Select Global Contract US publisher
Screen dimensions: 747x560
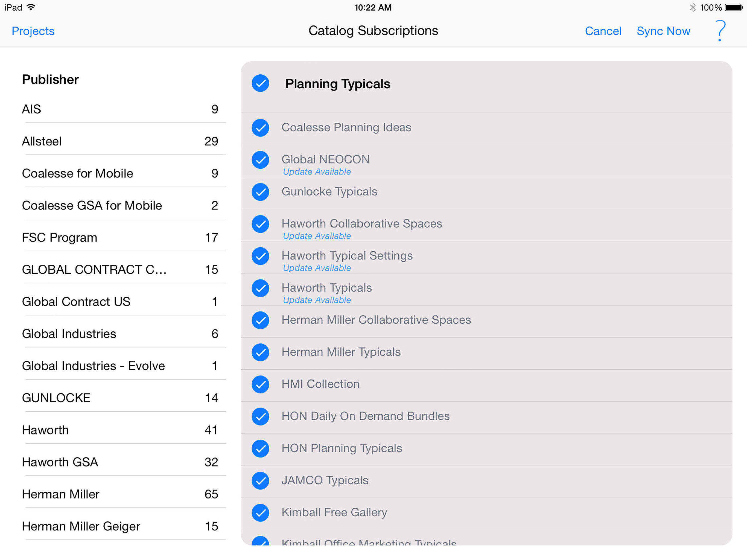[124, 302]
